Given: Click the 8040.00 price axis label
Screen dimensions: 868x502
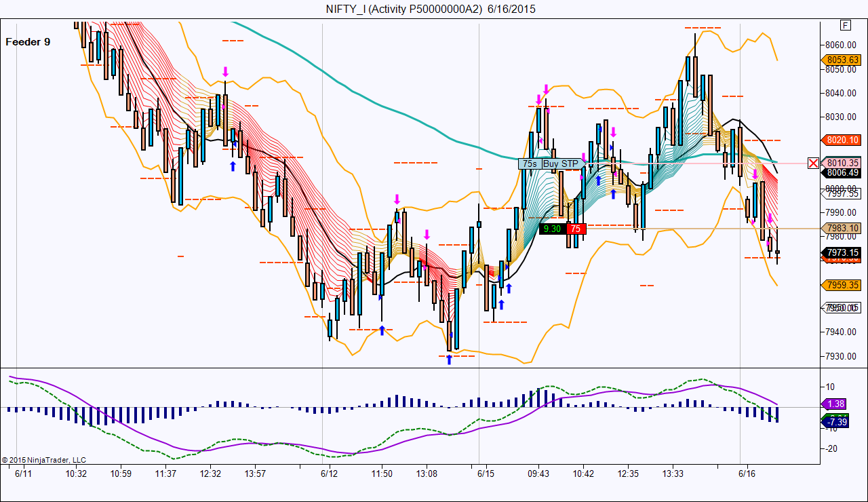Looking at the screenshot, I should (x=842, y=93).
